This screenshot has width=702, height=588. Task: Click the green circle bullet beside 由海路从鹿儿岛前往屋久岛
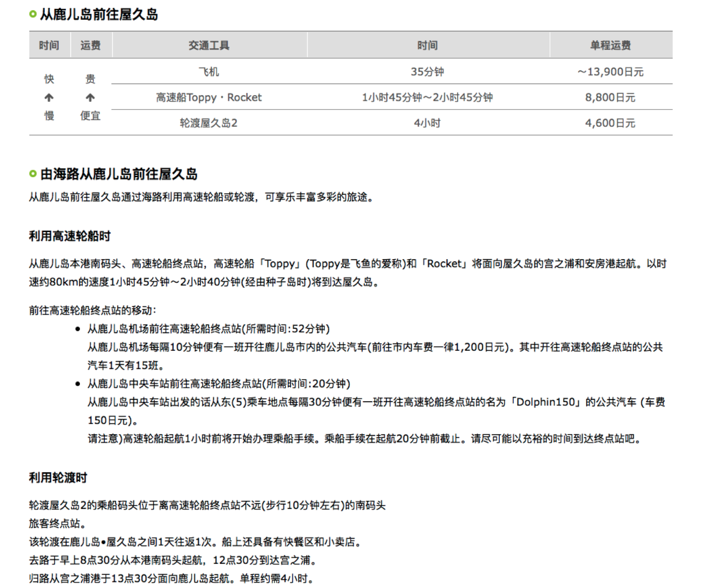pyautogui.click(x=33, y=174)
